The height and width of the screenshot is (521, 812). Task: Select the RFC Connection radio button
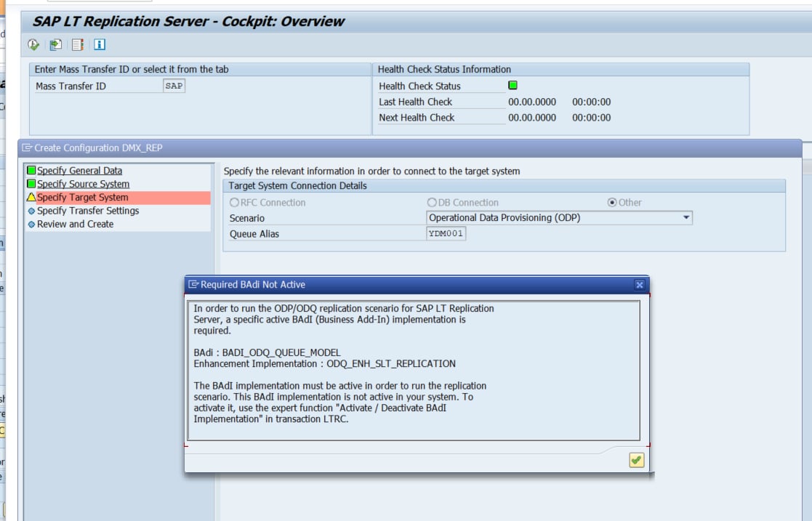click(x=235, y=203)
